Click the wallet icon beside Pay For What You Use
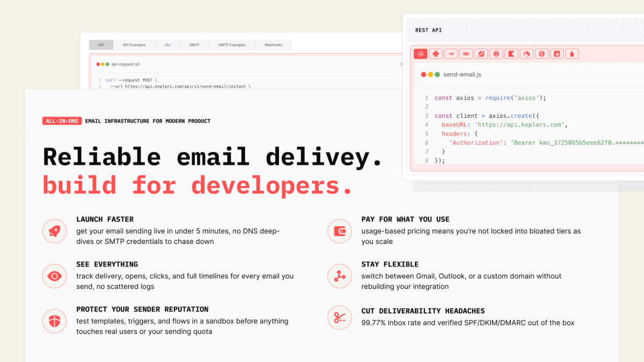Image resolution: width=644 pixels, height=362 pixels. pos(340,231)
